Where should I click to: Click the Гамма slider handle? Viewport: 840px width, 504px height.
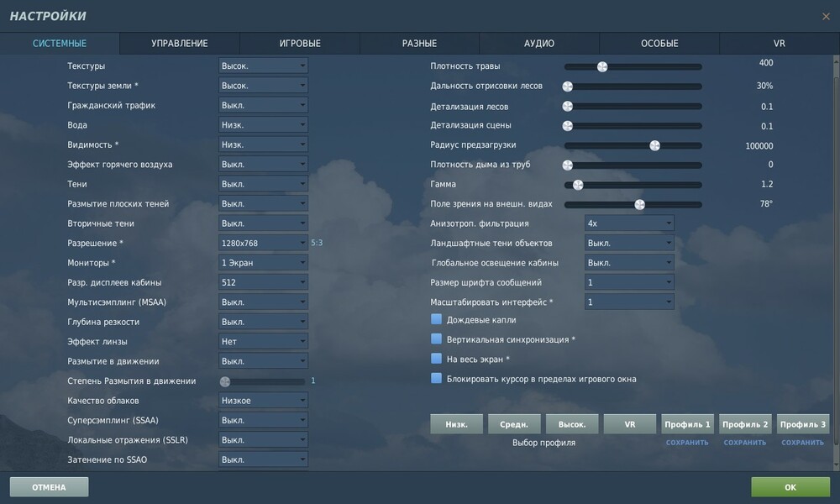578,186
